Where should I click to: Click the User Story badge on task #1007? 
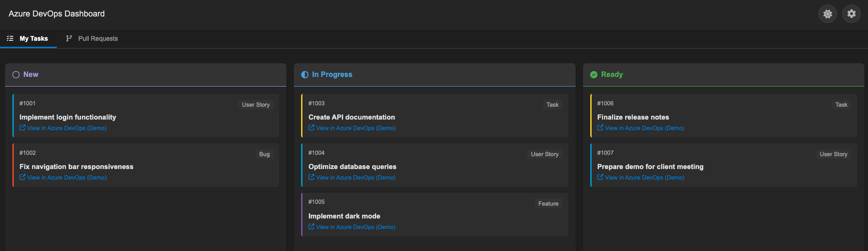(833, 154)
